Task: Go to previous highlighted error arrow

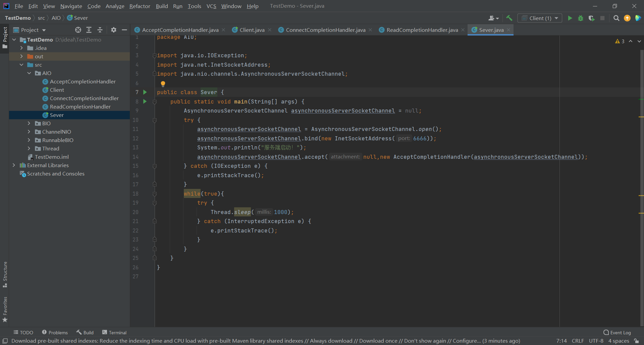Action: (x=631, y=41)
